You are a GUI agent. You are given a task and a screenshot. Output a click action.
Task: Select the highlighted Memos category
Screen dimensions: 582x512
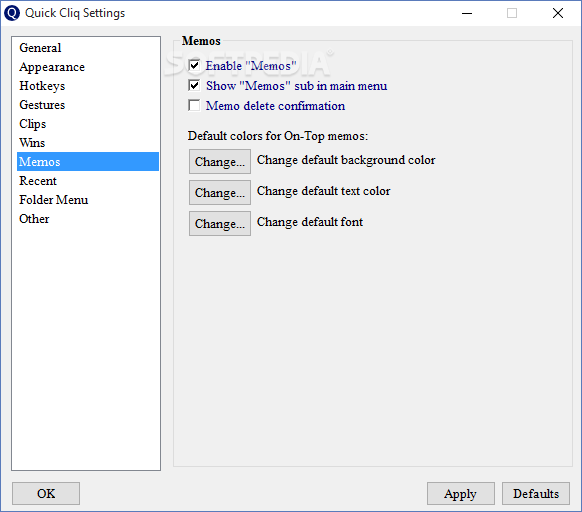[x=88, y=162]
